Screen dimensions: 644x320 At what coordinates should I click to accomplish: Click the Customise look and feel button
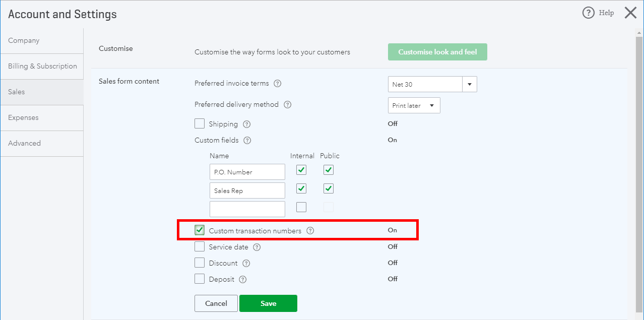(437, 52)
